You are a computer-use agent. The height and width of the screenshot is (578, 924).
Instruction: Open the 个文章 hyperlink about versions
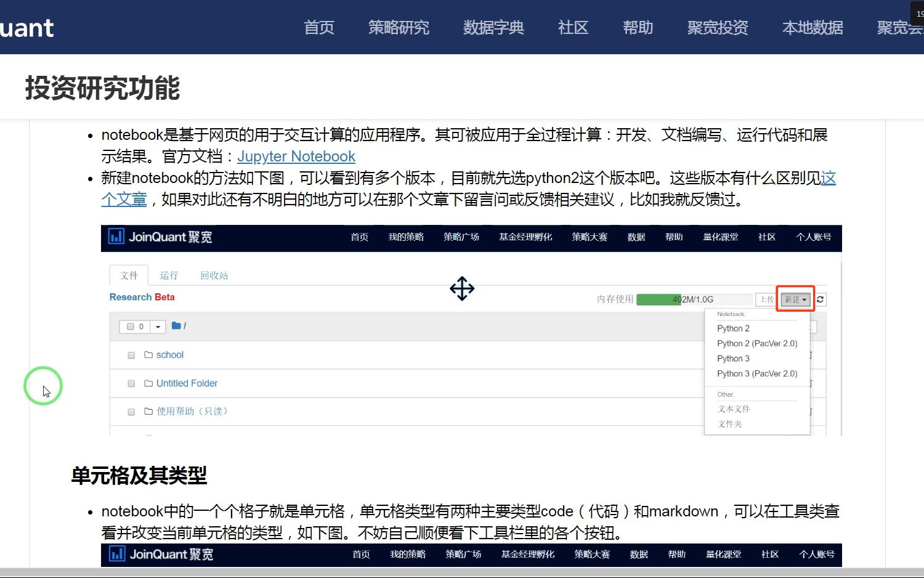coord(124,200)
